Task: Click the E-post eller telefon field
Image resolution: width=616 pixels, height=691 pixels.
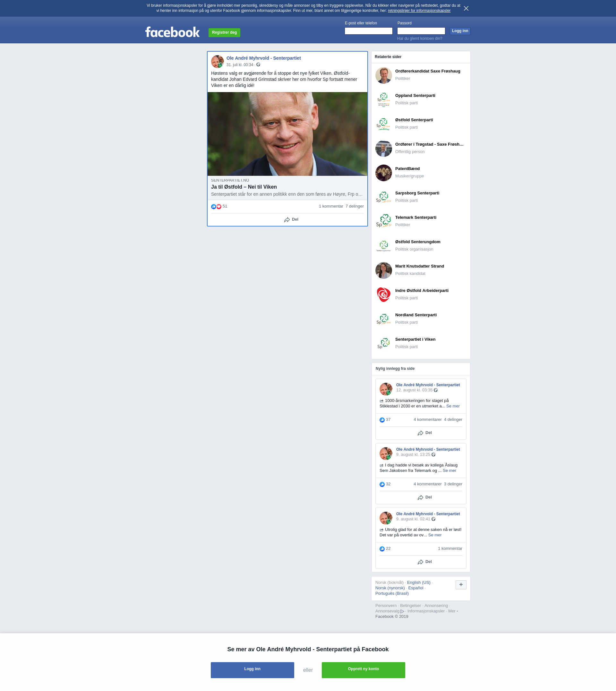Action: pos(368,31)
